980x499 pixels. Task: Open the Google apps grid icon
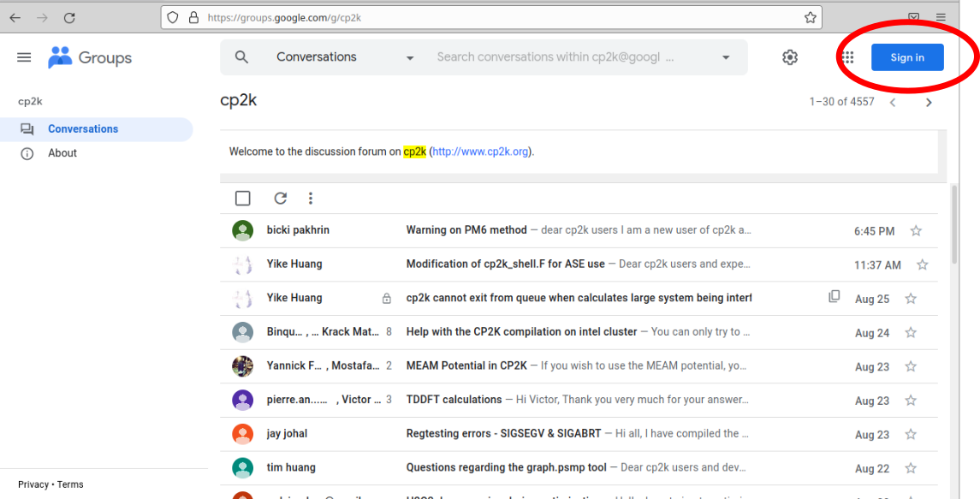click(x=847, y=57)
